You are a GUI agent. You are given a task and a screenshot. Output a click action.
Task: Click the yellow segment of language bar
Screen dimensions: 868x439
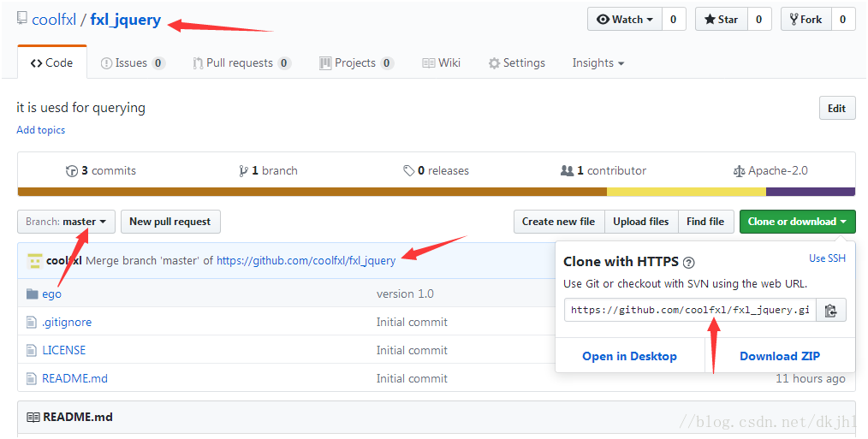[687, 192]
